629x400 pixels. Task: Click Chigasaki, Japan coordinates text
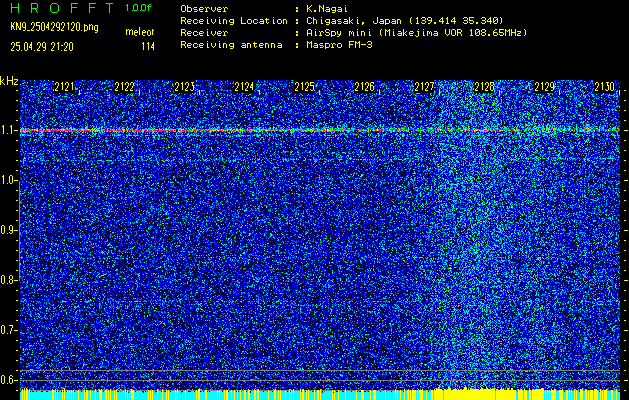(x=405, y=20)
